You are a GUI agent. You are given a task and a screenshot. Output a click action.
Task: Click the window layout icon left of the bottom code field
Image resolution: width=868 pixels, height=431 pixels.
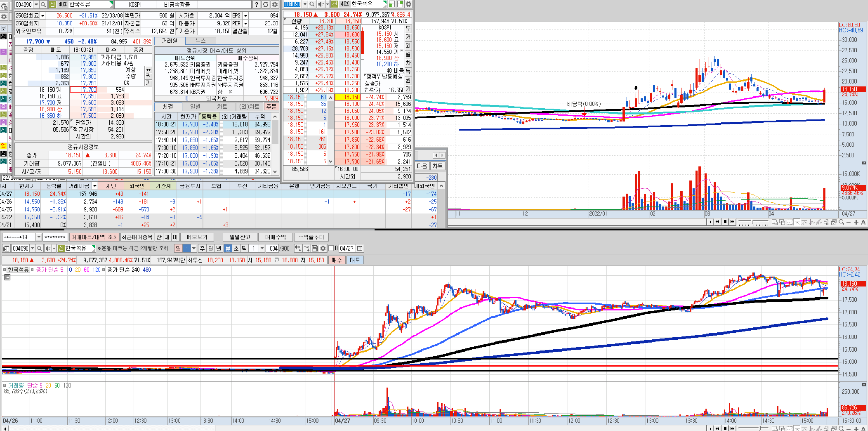coord(6,248)
